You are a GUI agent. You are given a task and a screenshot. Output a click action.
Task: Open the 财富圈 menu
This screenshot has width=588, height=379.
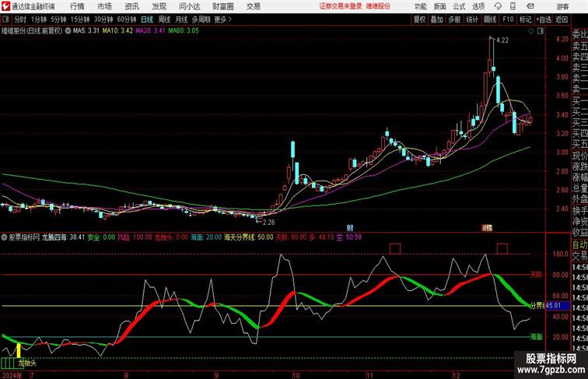tap(222, 6)
